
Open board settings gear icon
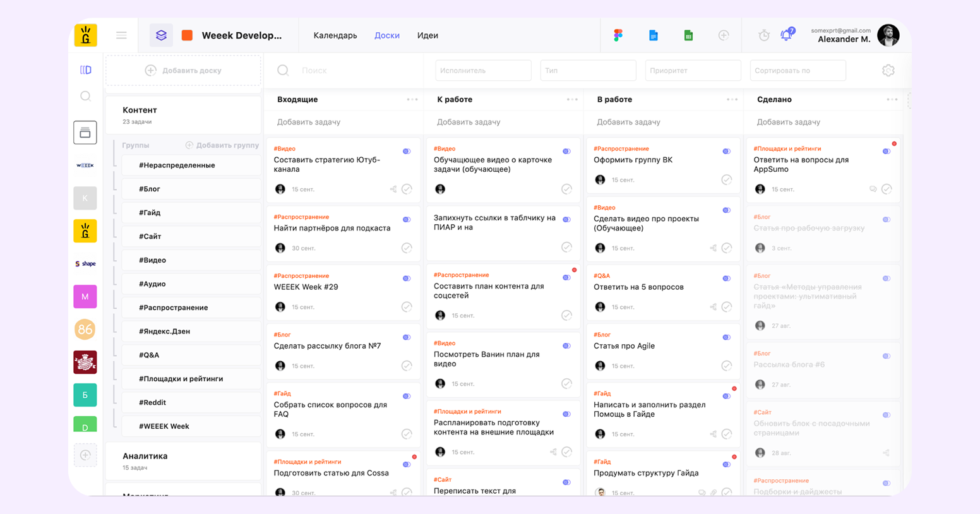pyautogui.click(x=888, y=71)
